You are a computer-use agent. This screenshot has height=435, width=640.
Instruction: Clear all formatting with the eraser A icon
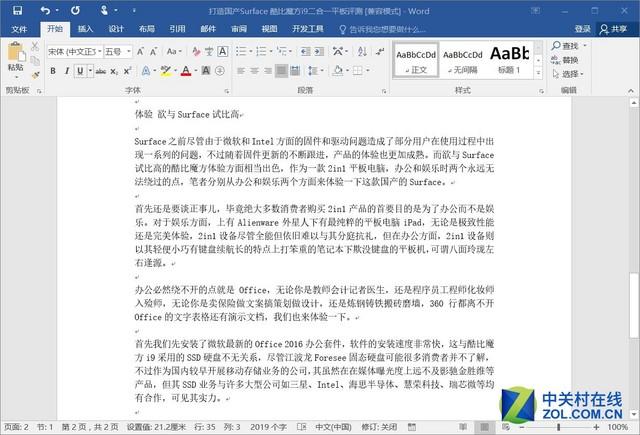pyautogui.click(x=196, y=51)
